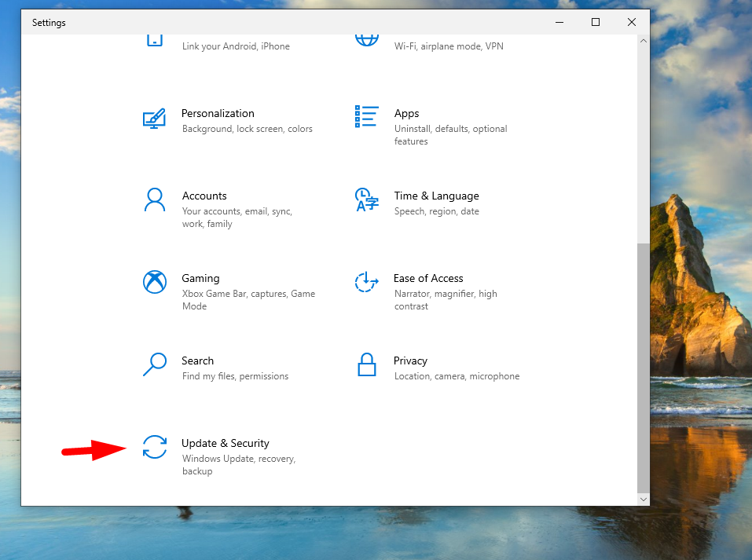The width and height of the screenshot is (752, 560).
Task: Click the partially visible Phone icon
Action: tap(154, 39)
